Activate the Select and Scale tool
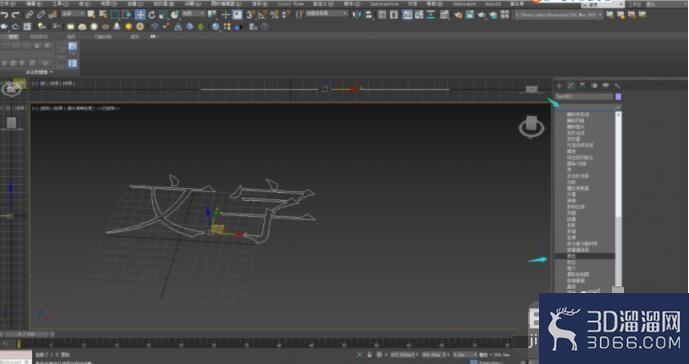This screenshot has height=364, width=689. [163, 15]
